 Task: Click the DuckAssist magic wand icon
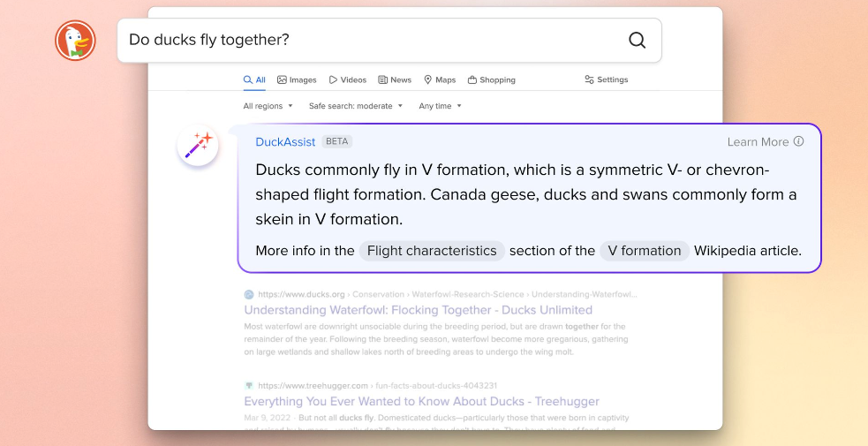(x=198, y=146)
